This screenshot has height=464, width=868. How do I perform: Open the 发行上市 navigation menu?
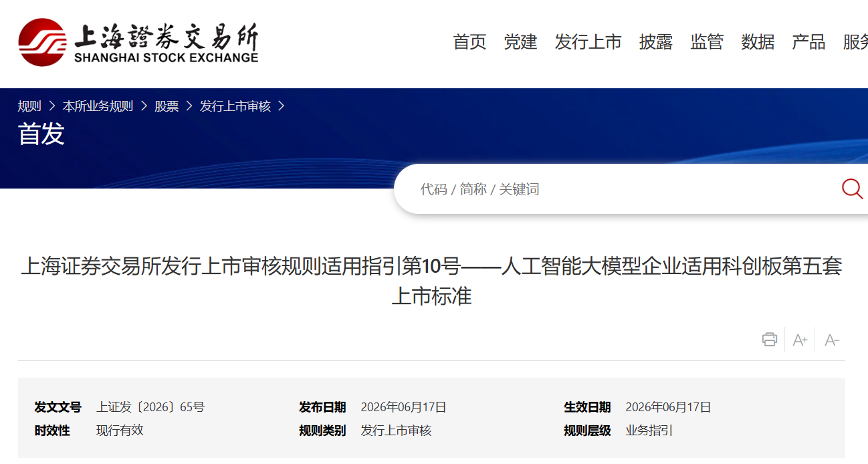(588, 42)
